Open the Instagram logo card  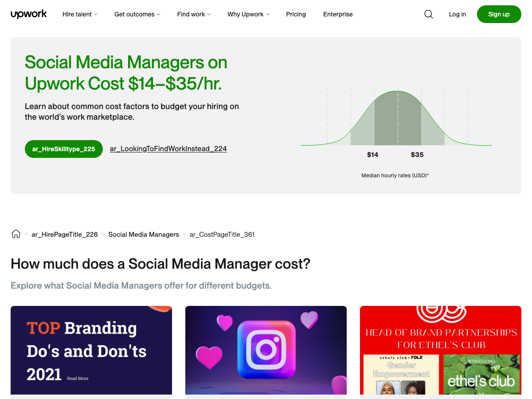(x=266, y=350)
